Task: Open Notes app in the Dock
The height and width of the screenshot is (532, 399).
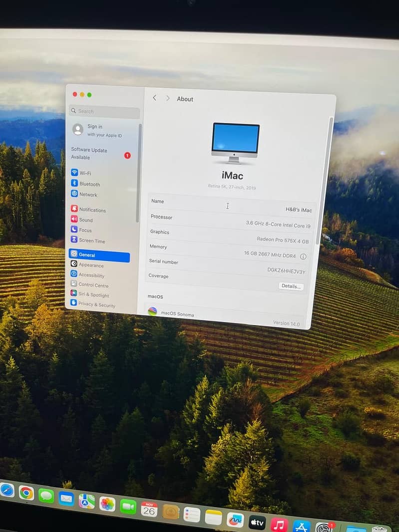Action: (x=213, y=518)
